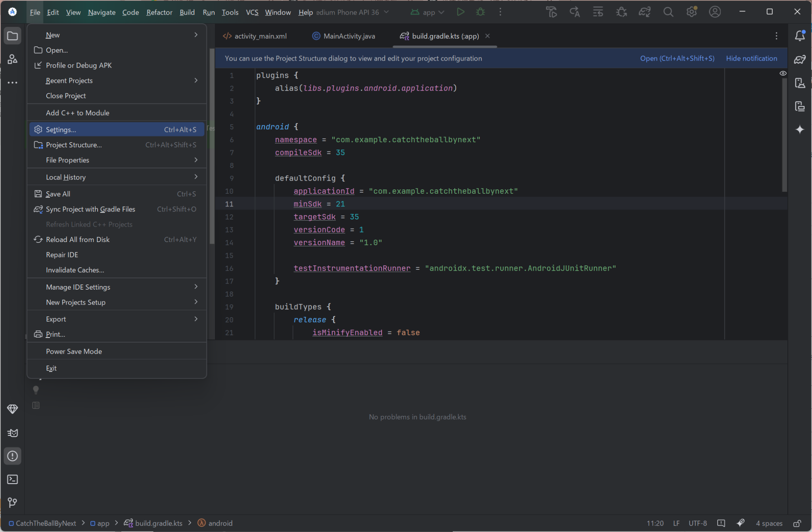Open the Gradle tool window on the right
This screenshot has width=812, height=532.
(800, 59)
